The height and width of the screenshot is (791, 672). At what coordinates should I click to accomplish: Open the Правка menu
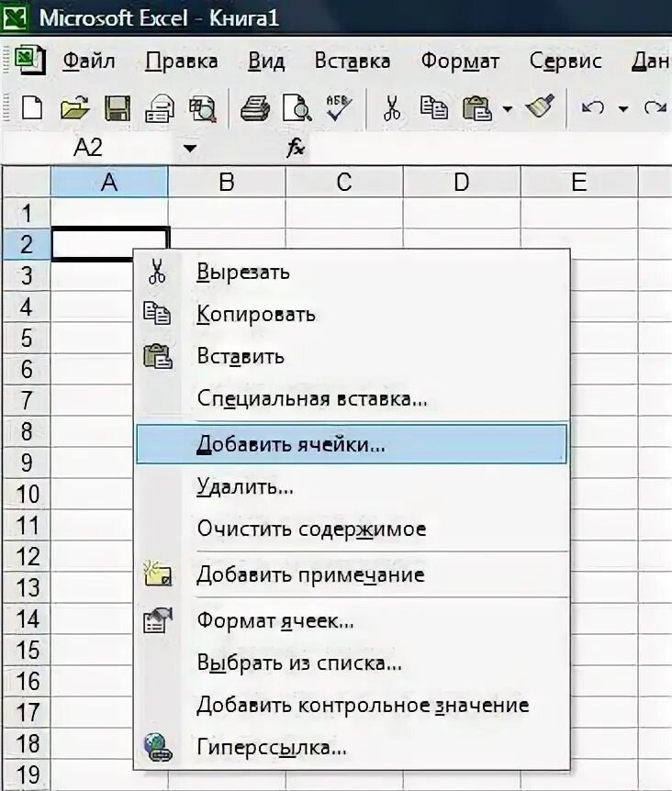[x=182, y=61]
